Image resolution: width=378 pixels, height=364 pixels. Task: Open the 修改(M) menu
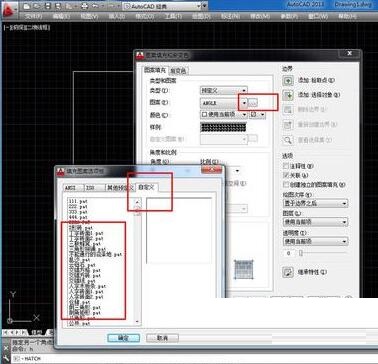260,16
